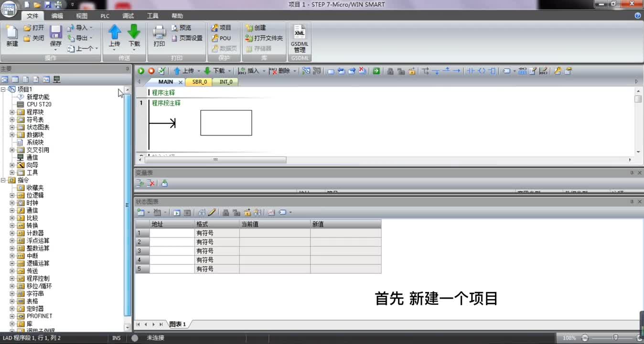The height and width of the screenshot is (344, 644).
Task: Click the New project icon in ribbon
Action: (x=12, y=32)
